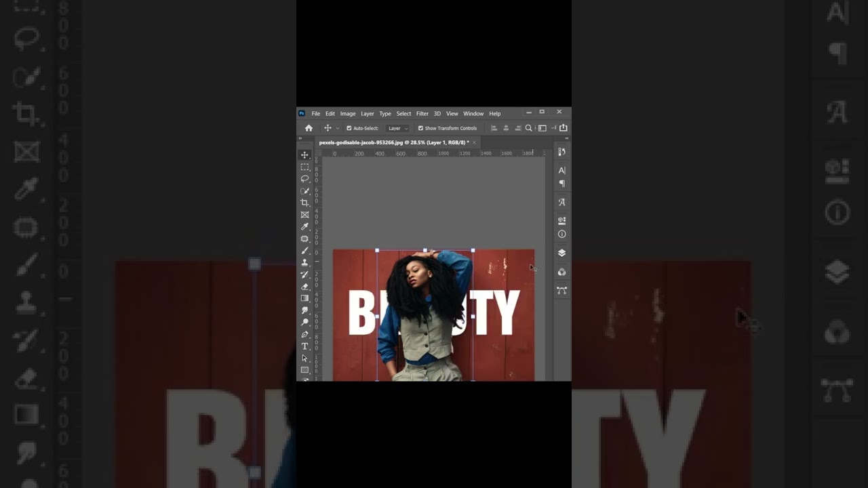Open the 3D panel icon
The height and width of the screenshot is (488, 868).
(561, 220)
